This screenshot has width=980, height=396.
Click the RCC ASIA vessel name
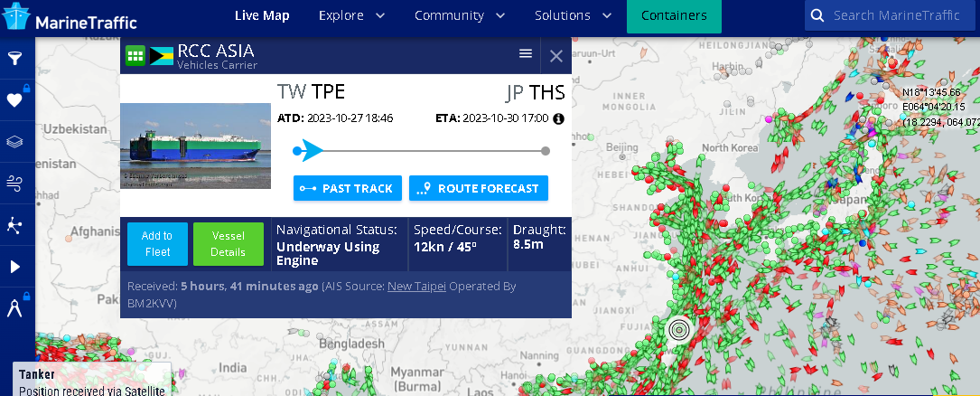tap(216, 51)
